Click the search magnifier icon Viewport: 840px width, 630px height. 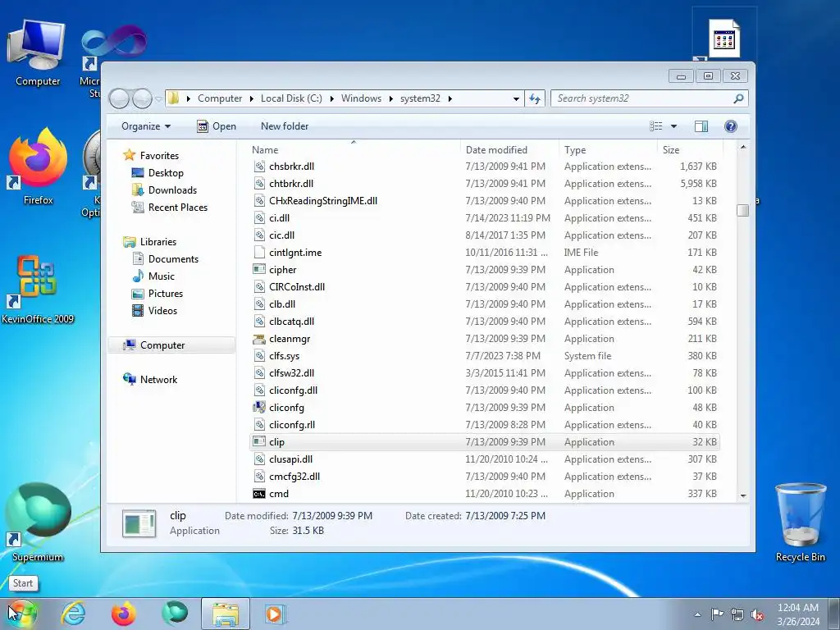(x=739, y=98)
